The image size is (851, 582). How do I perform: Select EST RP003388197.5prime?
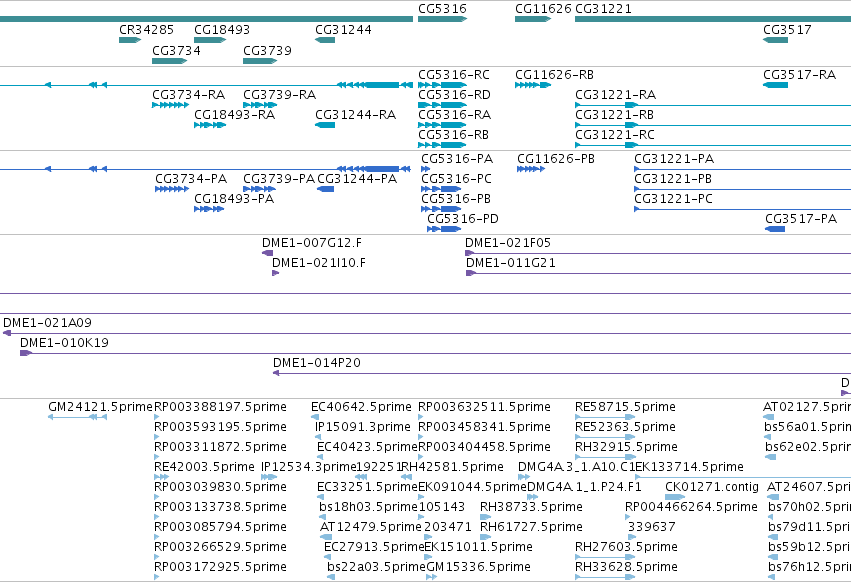pos(157,417)
